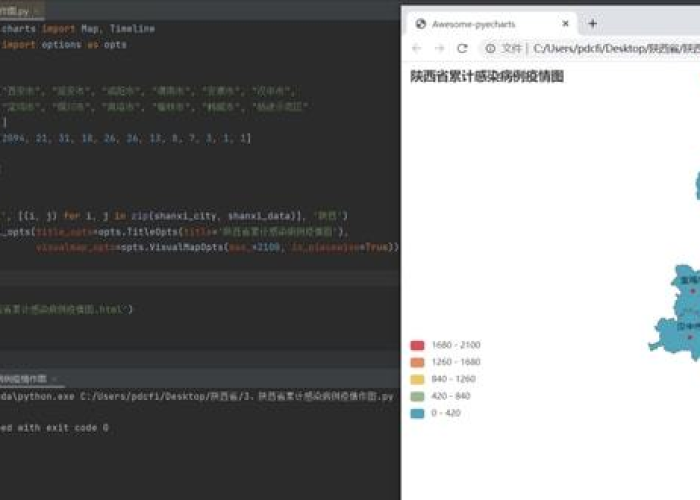Open a new browser tab
This screenshot has width=700, height=500.
coord(592,24)
